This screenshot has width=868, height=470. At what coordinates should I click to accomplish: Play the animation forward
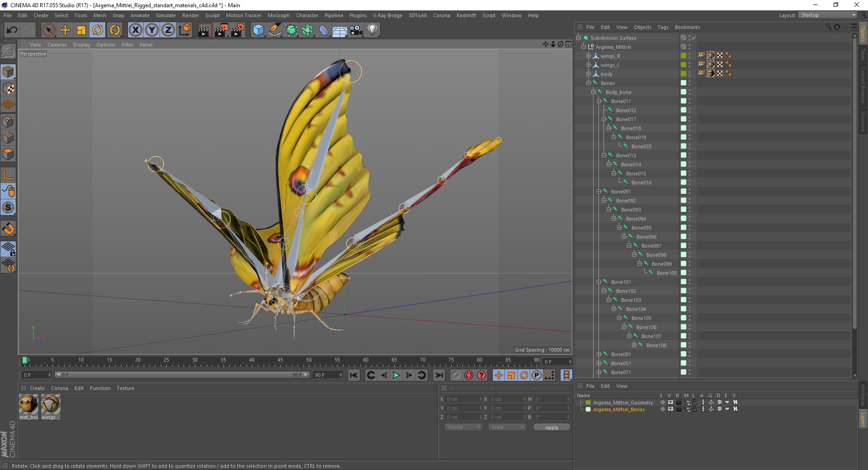click(396, 375)
